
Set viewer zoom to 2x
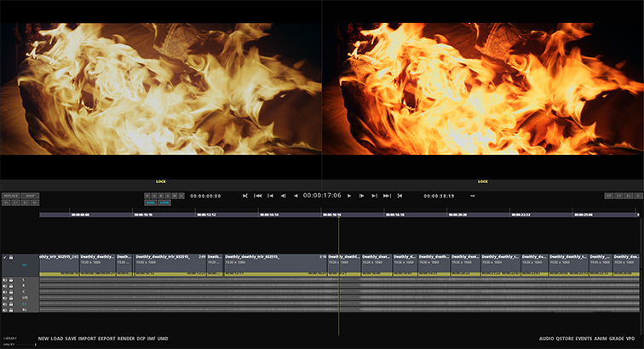pyautogui.click(x=629, y=196)
